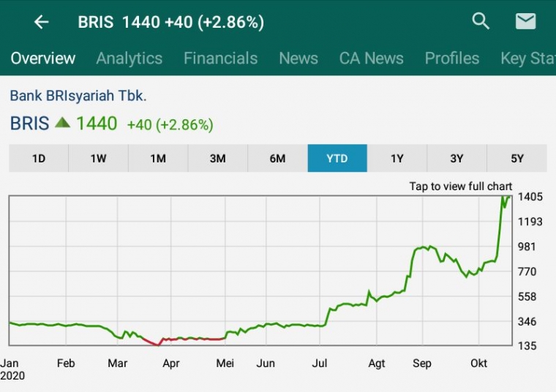
Task: Tap the green 1440 price value
Action: (x=97, y=124)
